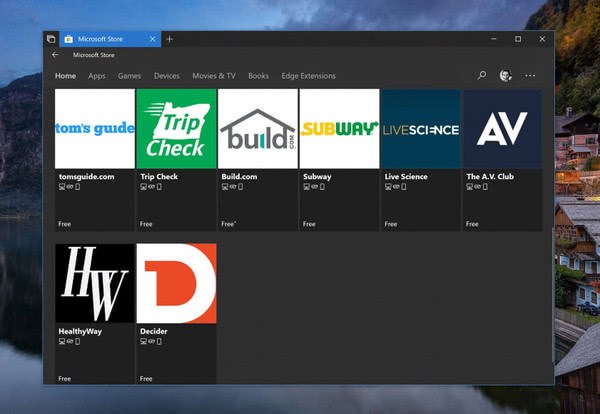This screenshot has width=600, height=414.
Task: Click the tab sets icon in title bar
Action: (x=51, y=39)
